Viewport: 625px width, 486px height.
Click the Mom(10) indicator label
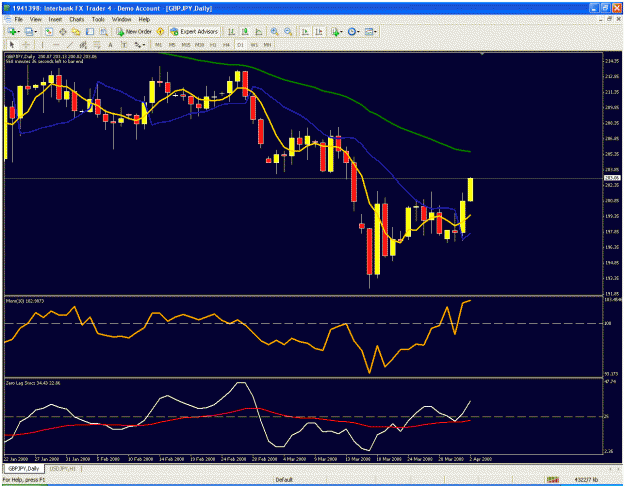coord(25,301)
